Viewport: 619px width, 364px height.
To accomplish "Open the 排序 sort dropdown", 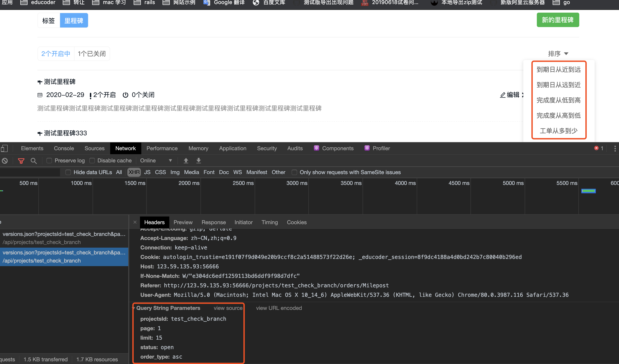I will pos(558,54).
